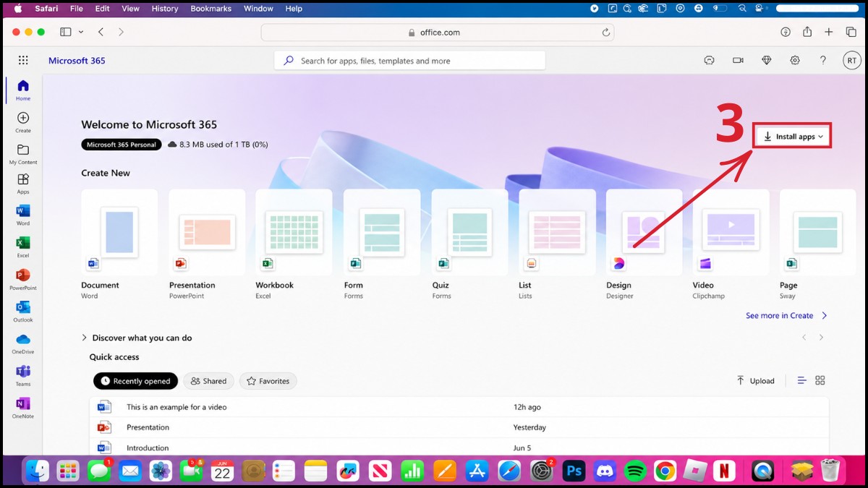The image size is (868, 488).
Task: Open My Content folder in sidebar
Action: tap(23, 154)
